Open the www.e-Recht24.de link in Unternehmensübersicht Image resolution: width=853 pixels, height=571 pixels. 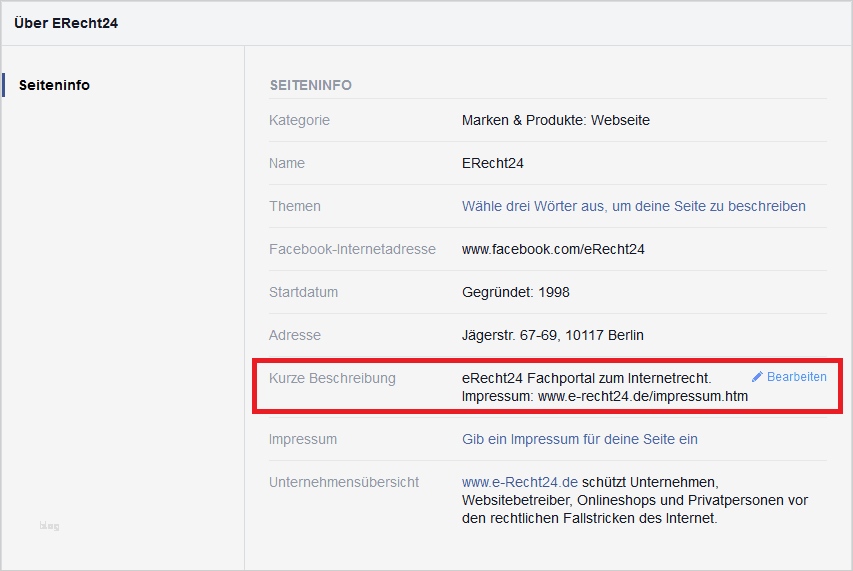[x=520, y=481]
